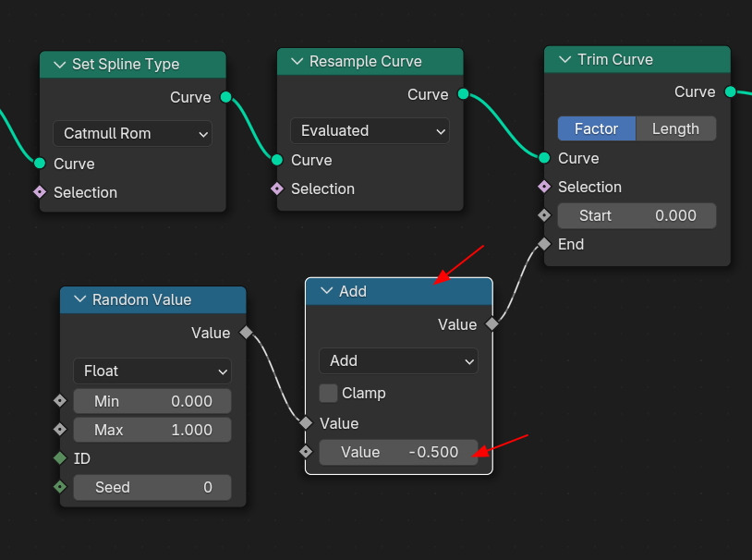
Task: Click the Max field in Random Value
Action: point(152,430)
